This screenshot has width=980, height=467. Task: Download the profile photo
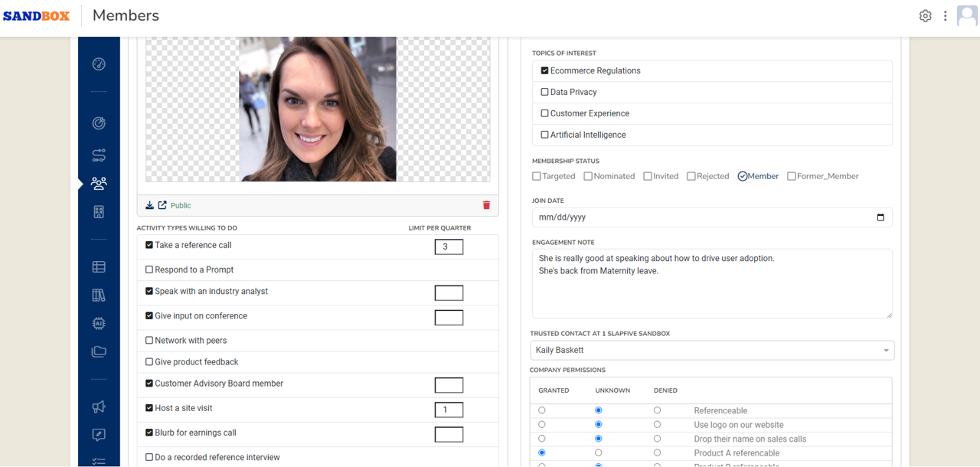click(x=150, y=205)
